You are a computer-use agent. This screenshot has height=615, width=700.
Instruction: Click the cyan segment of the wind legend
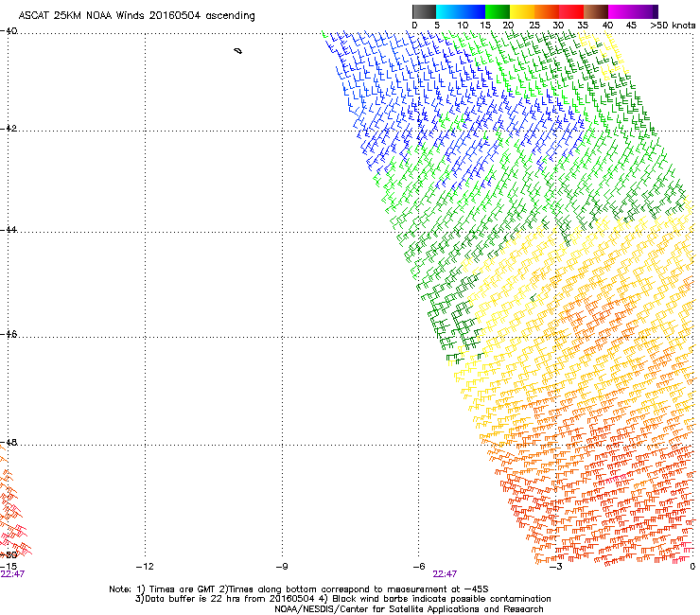click(x=448, y=11)
